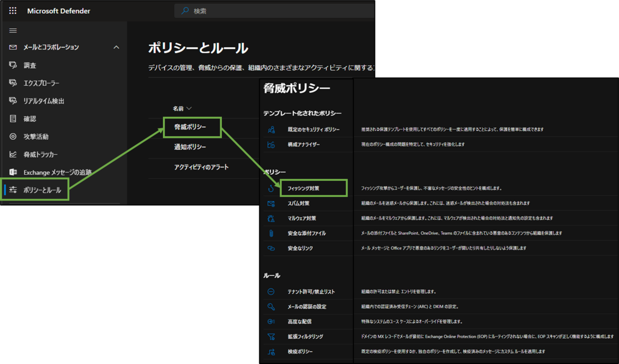The width and height of the screenshot is (619, 364).
Task: Open the マルウェア対策 policy
Action: point(302,219)
